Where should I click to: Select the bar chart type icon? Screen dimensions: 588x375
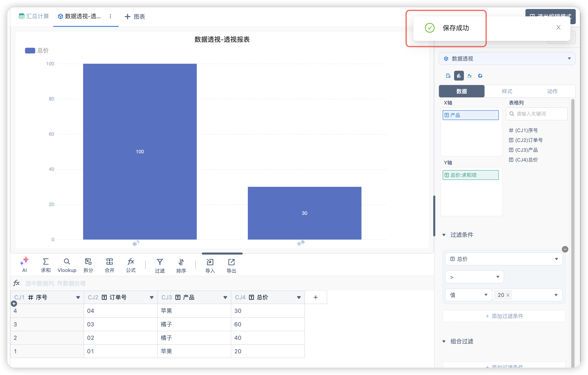click(x=459, y=76)
